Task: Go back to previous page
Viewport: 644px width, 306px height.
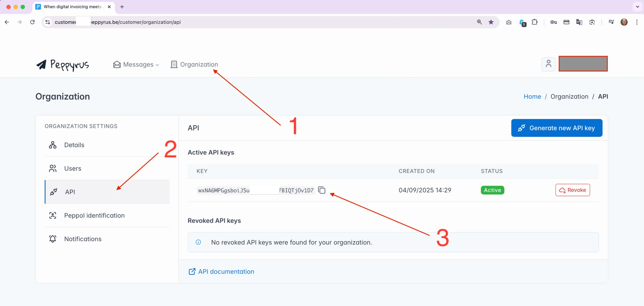Action: [x=7, y=22]
